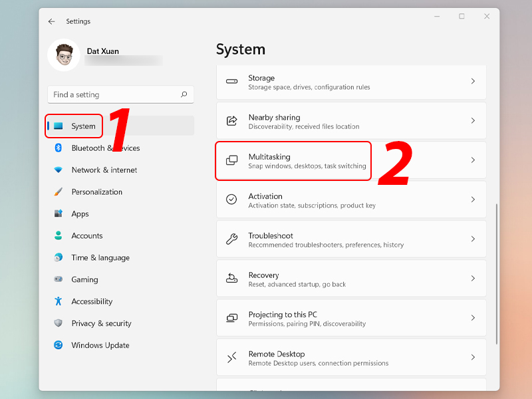This screenshot has width=532, height=399.
Task: Click the System page vertical scrollbar
Action: click(496, 274)
